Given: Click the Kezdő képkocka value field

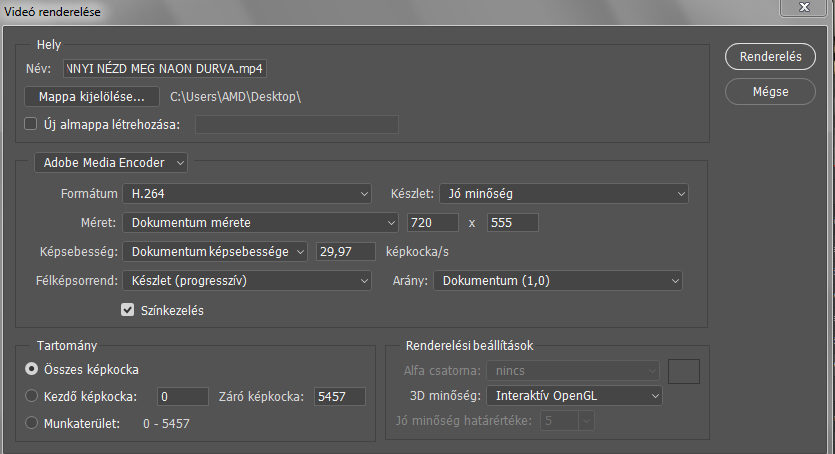Looking at the screenshot, I should [x=183, y=397].
